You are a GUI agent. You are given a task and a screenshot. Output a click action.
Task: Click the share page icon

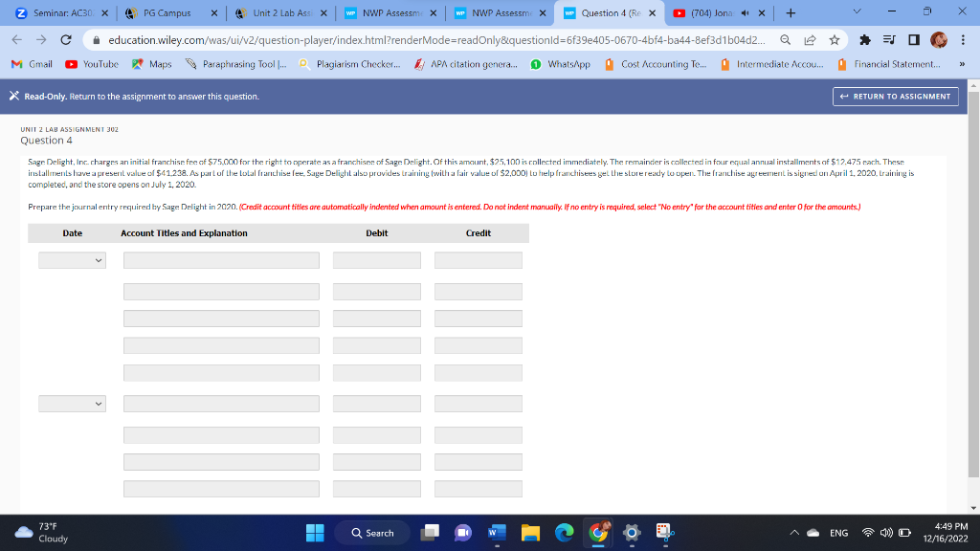[x=810, y=40]
